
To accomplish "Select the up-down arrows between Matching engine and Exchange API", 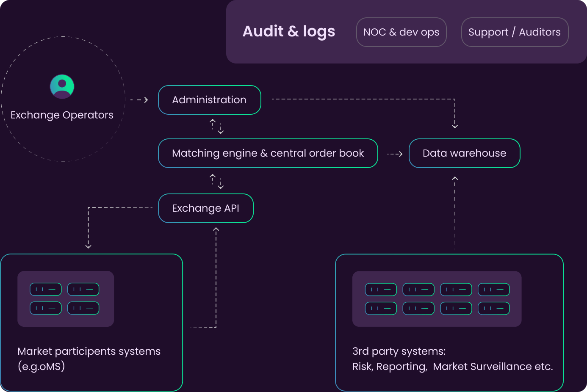I will tap(216, 181).
